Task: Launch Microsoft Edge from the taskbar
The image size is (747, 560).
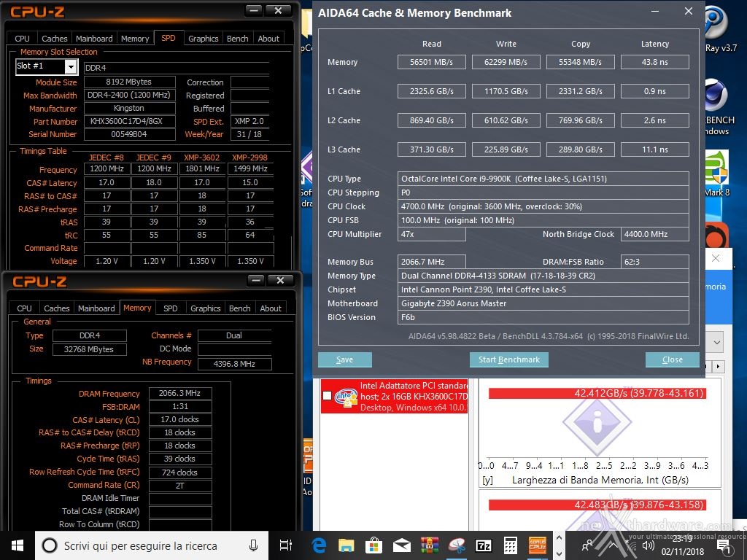Action: [319, 545]
